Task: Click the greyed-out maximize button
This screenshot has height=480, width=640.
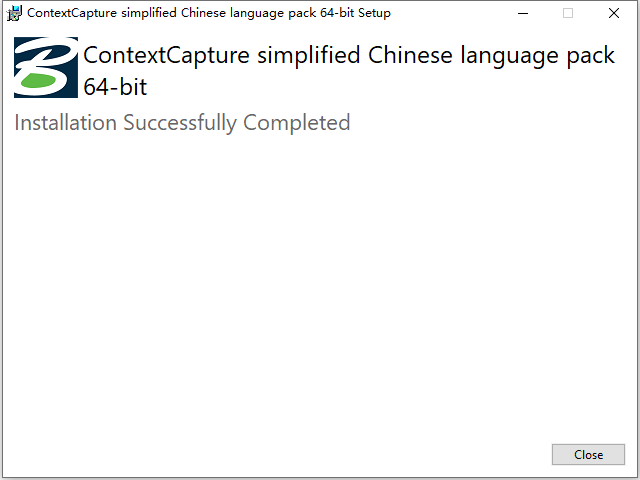Action: tap(568, 13)
